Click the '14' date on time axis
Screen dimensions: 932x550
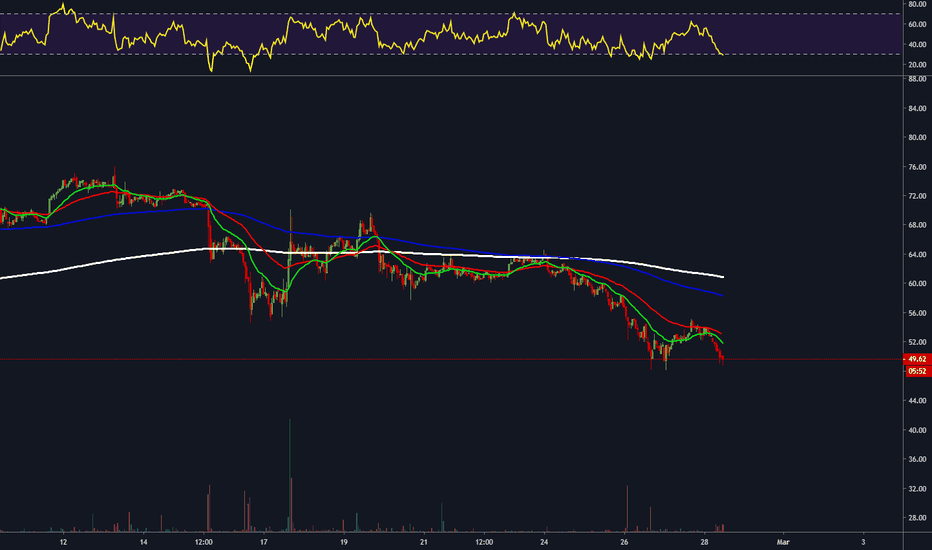(x=143, y=542)
